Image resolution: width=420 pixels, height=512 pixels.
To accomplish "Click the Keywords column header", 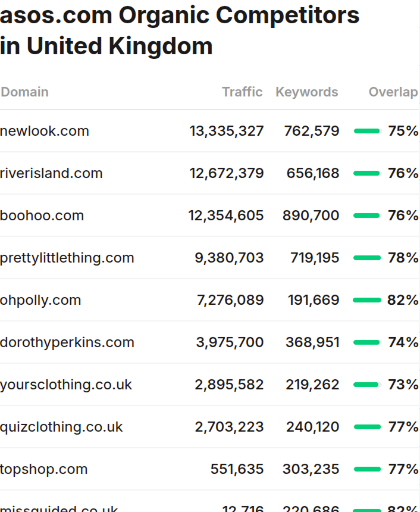I will tap(306, 92).
